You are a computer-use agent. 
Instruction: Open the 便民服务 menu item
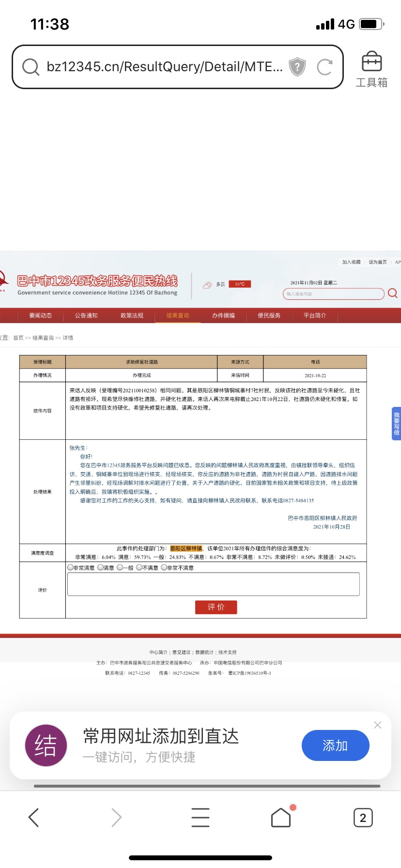[x=269, y=315]
